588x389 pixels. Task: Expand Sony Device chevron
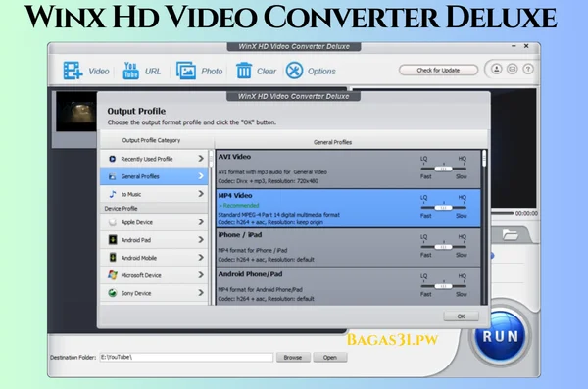(201, 293)
